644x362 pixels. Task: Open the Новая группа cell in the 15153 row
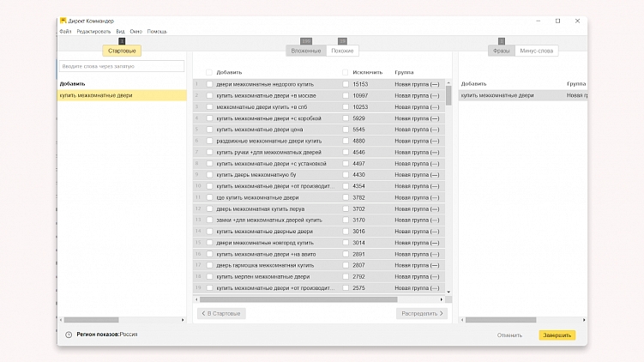click(x=417, y=84)
